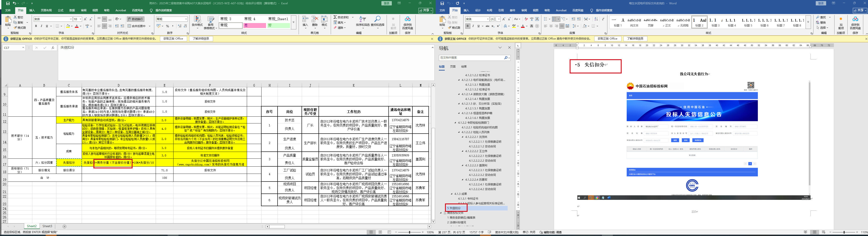Click the Save icon in Excel's title bar
The image size is (868, 236).
tap(8, 3)
